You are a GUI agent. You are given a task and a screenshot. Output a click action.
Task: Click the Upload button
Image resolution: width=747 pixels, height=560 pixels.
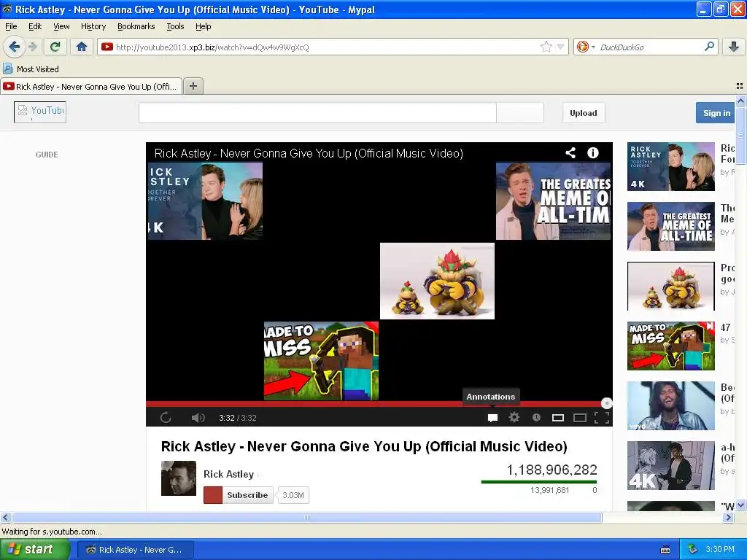(583, 113)
